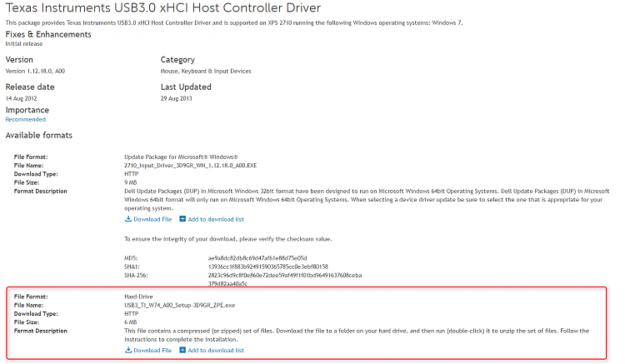Click the 'MD5:' label
The width and height of the screenshot is (625, 364).
pos(130,258)
